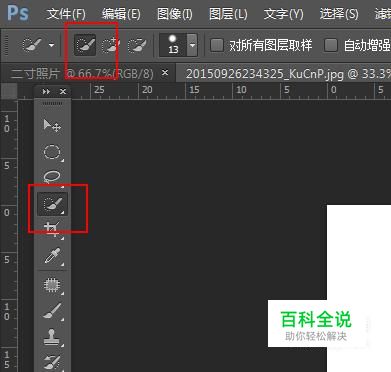Select the Elliptical Marquee tool
The image size is (391, 372).
pos(52,152)
